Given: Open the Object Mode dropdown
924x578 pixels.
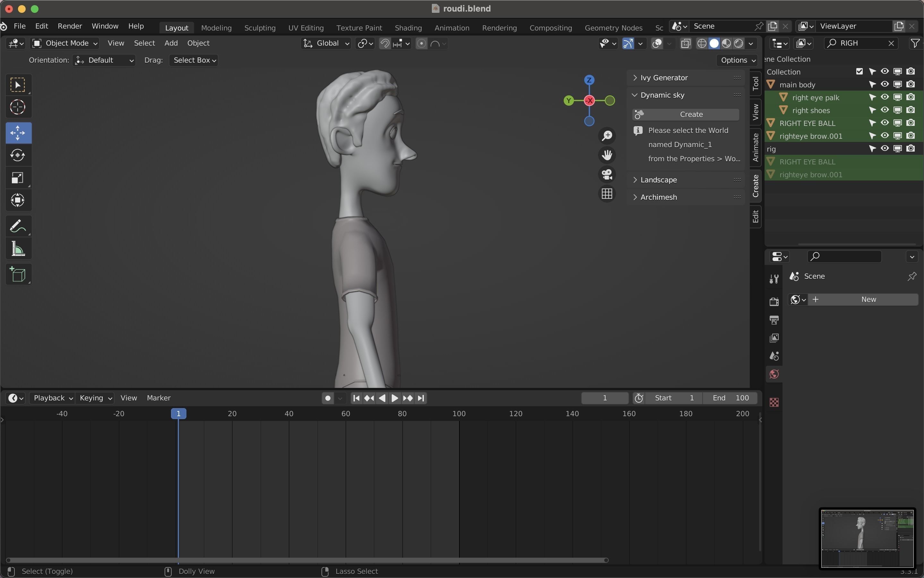Looking at the screenshot, I should point(64,43).
